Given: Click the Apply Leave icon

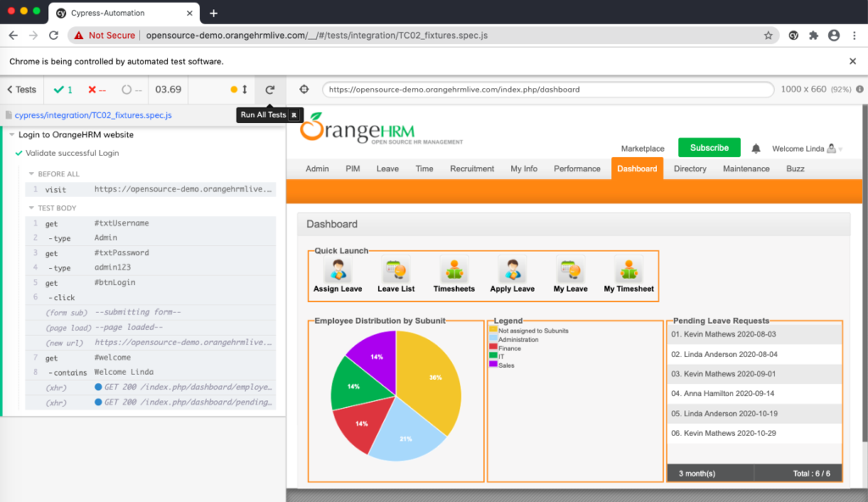Looking at the screenshot, I should pos(512,270).
